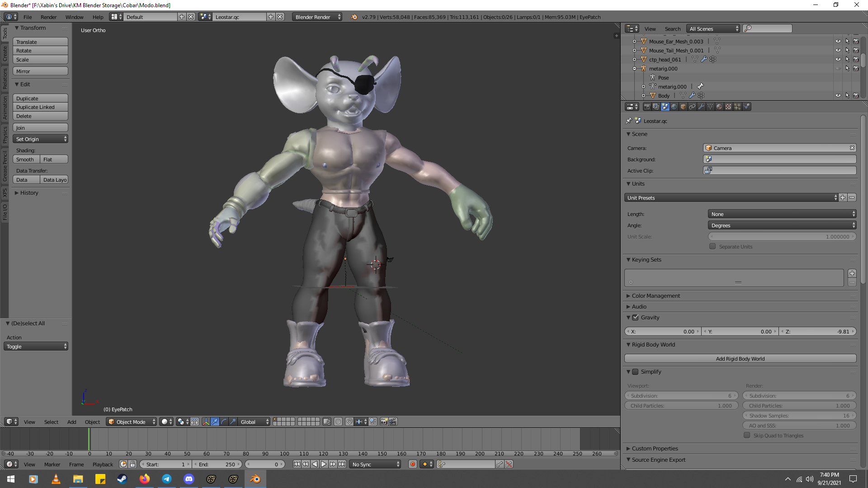Toggle the auto-keyframe record button
This screenshot has height=488, width=868.
pyautogui.click(x=412, y=464)
